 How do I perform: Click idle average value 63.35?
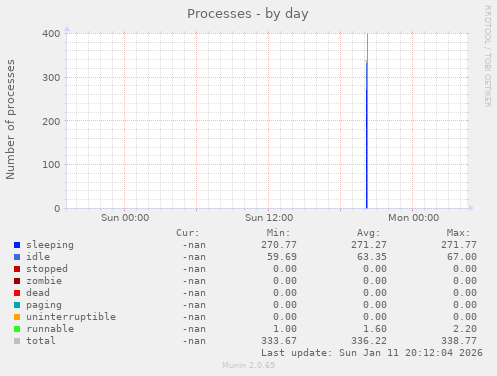pyautogui.click(x=372, y=257)
